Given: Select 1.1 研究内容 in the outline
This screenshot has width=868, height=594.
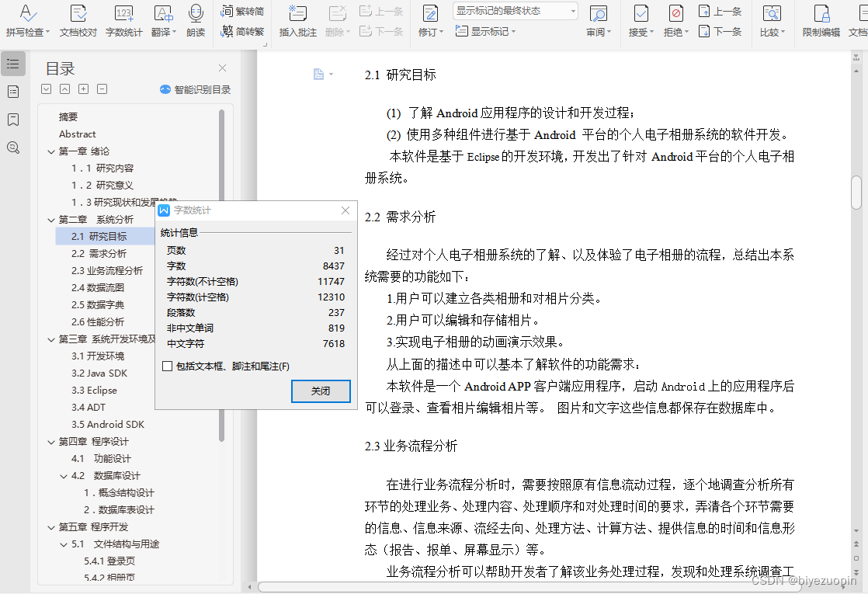Looking at the screenshot, I should click(x=102, y=168).
